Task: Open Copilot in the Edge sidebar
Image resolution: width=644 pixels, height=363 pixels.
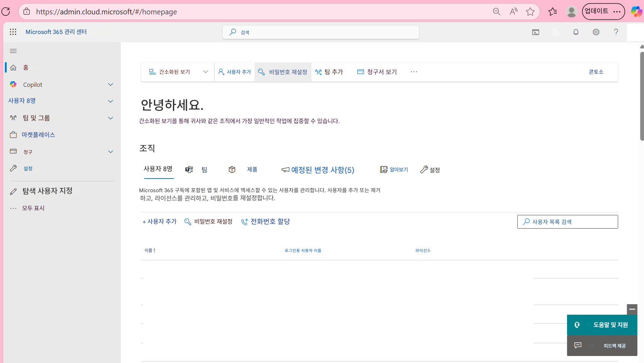Action: click(636, 12)
